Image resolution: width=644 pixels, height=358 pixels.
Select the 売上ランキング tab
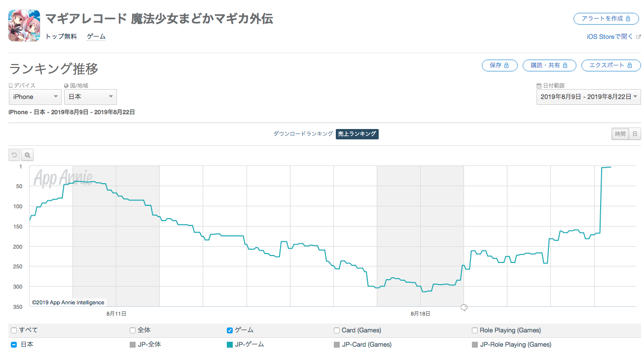pos(358,134)
